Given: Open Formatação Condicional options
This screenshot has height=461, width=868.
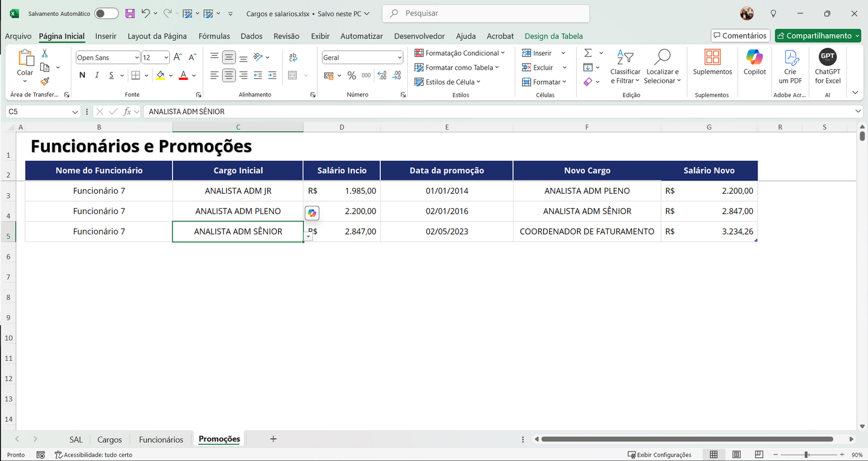Looking at the screenshot, I should click(x=460, y=53).
